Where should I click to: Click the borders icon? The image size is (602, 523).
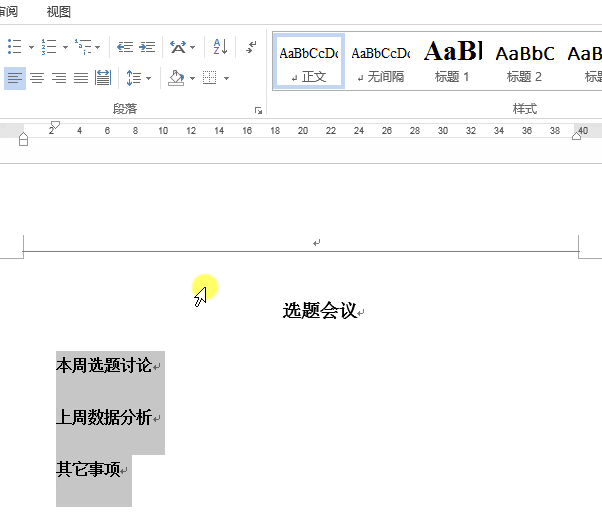210,78
